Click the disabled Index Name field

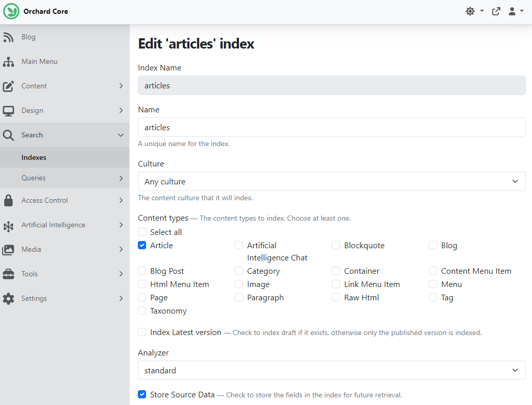click(331, 85)
